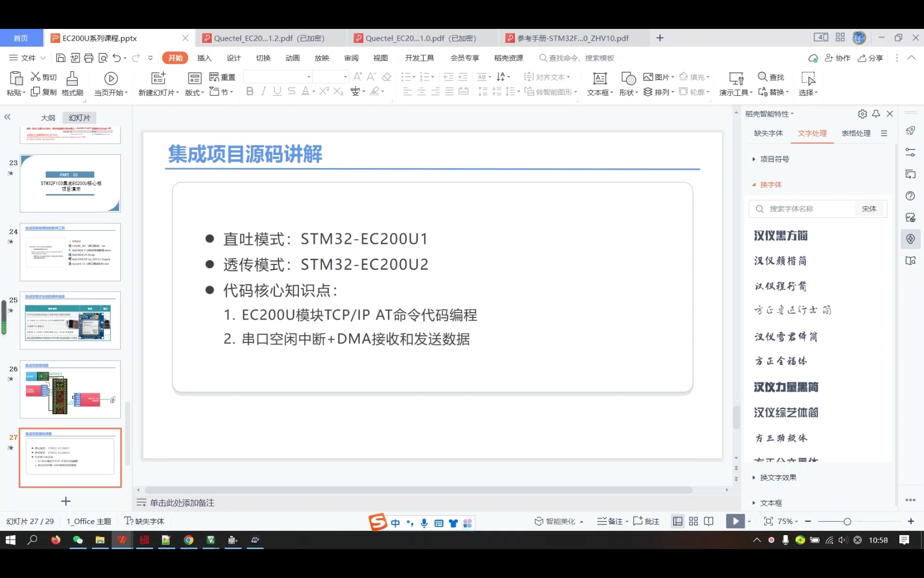Open the 智能美化 beautify tool

click(558, 521)
